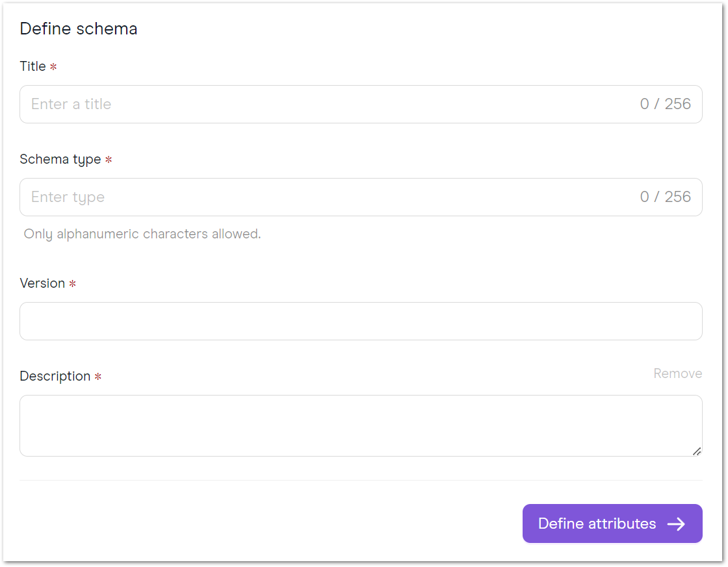Click the Version field label

point(42,283)
